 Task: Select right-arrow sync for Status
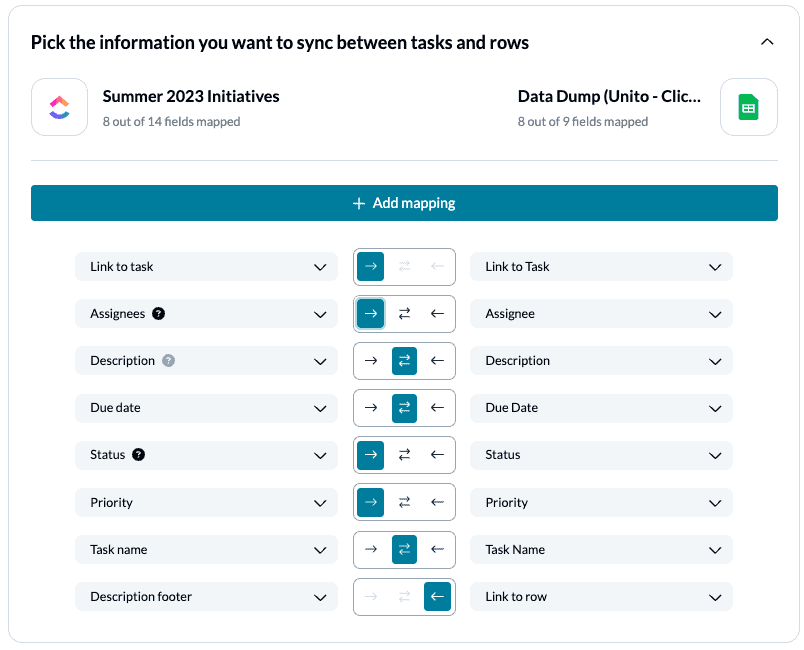click(x=371, y=455)
